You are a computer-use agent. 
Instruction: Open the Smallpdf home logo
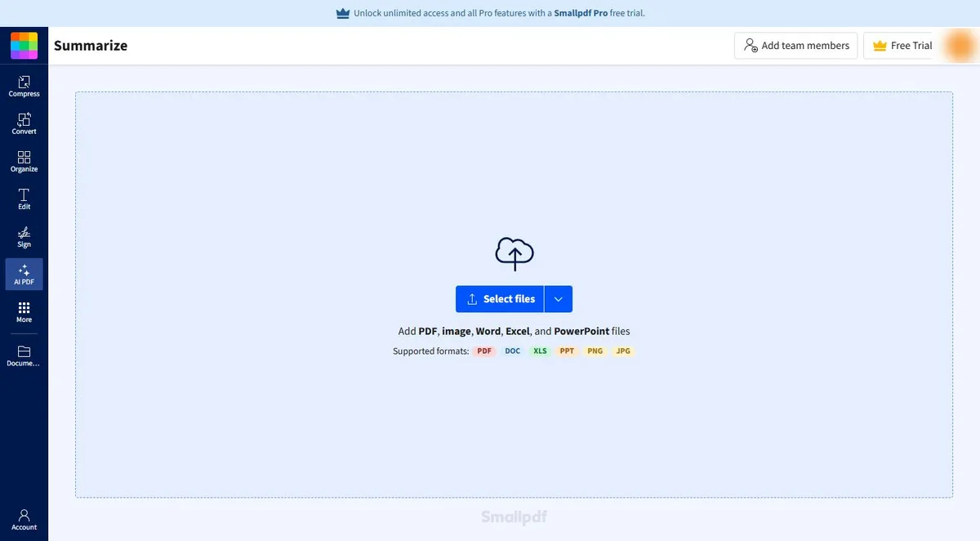pos(24,46)
